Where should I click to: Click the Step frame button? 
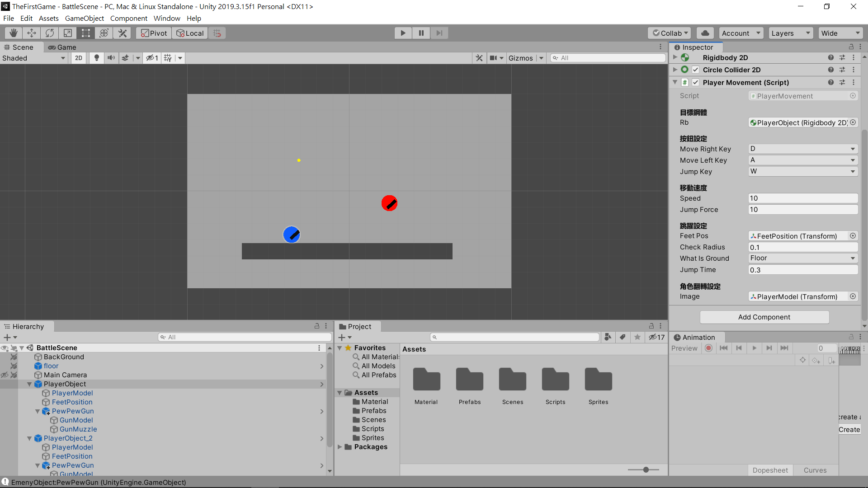(439, 33)
